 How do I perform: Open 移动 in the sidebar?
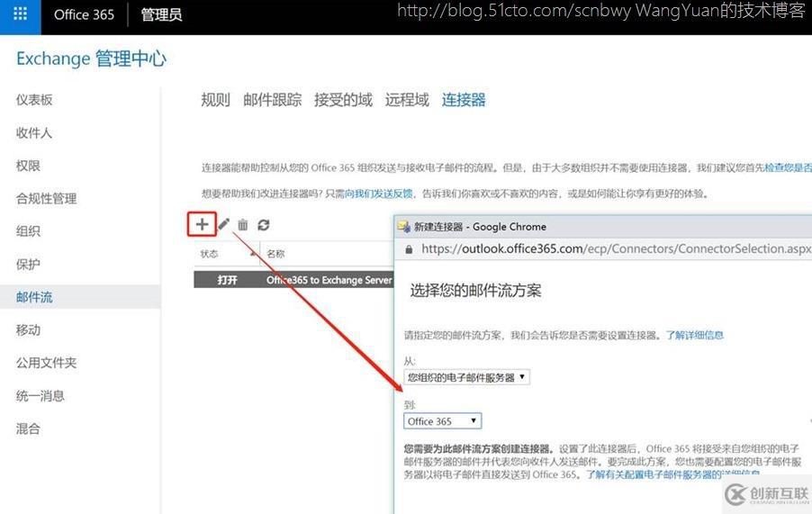coord(28,329)
